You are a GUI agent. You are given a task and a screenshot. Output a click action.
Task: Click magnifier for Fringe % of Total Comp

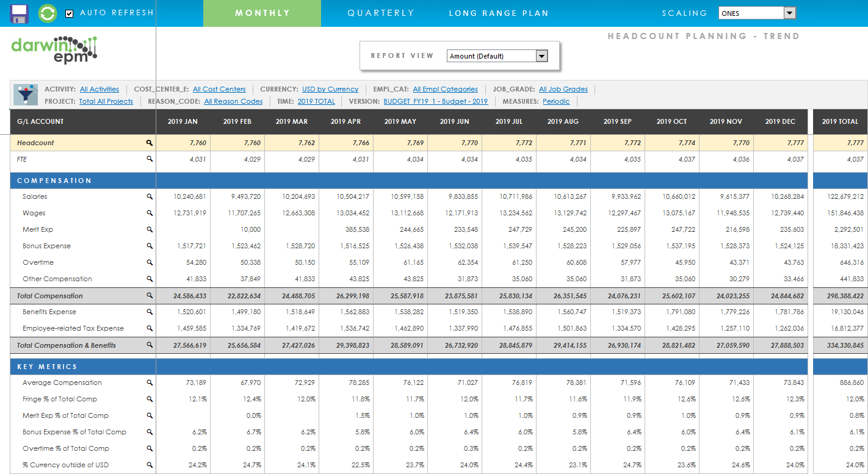149,400
